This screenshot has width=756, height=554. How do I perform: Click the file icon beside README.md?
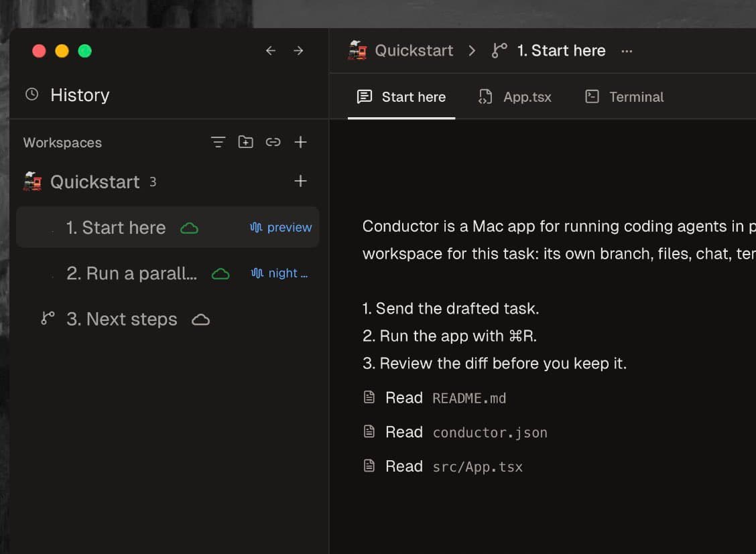point(369,397)
